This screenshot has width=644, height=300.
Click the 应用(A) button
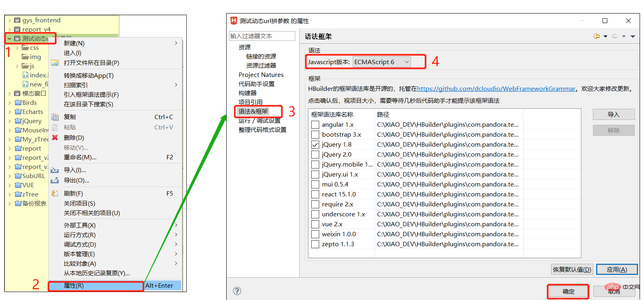click(617, 270)
